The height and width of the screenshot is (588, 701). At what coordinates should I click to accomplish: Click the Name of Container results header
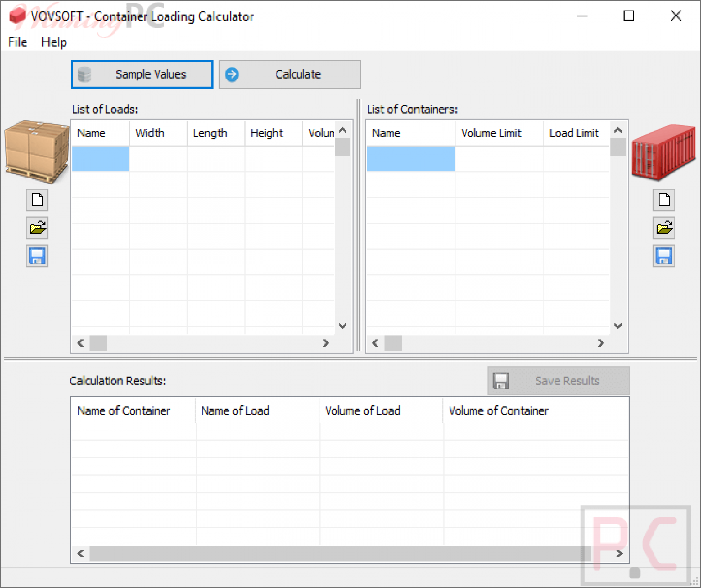(134, 411)
